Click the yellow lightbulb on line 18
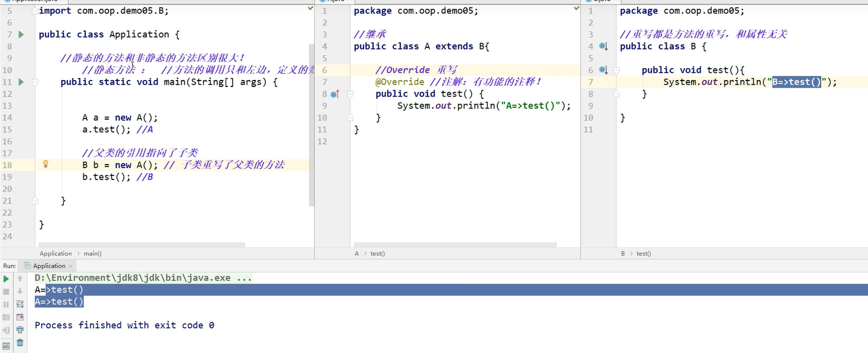This screenshot has width=868, height=353. [46, 165]
